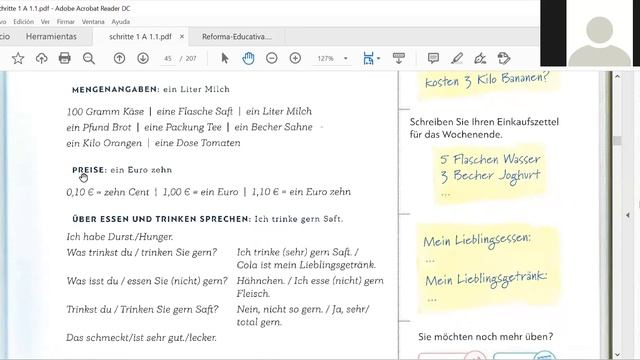
Task: Click the upload to cloud icon
Action: 41,58
